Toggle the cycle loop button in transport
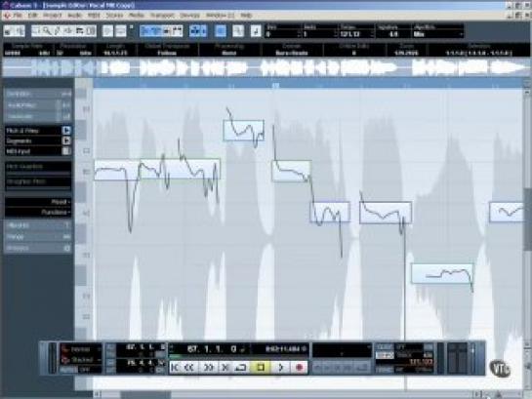532x399 pixels. 241,367
